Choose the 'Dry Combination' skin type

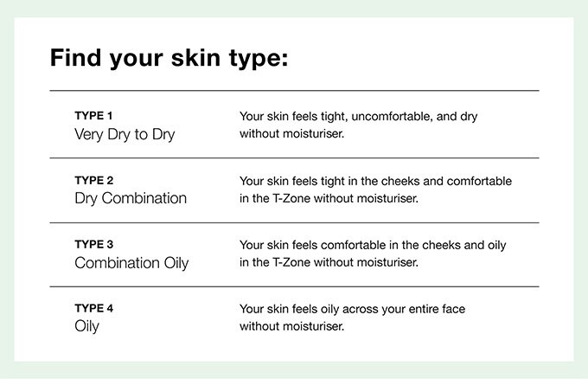coord(131,198)
